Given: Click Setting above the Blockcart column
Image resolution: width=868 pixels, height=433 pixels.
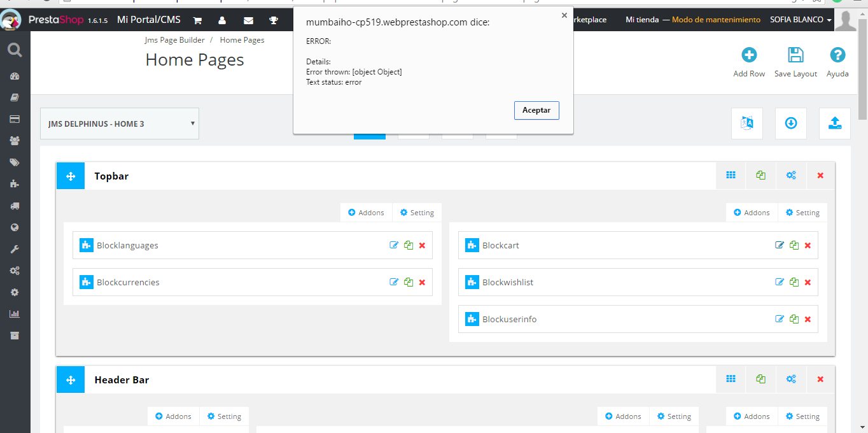Looking at the screenshot, I should pyautogui.click(x=802, y=213).
